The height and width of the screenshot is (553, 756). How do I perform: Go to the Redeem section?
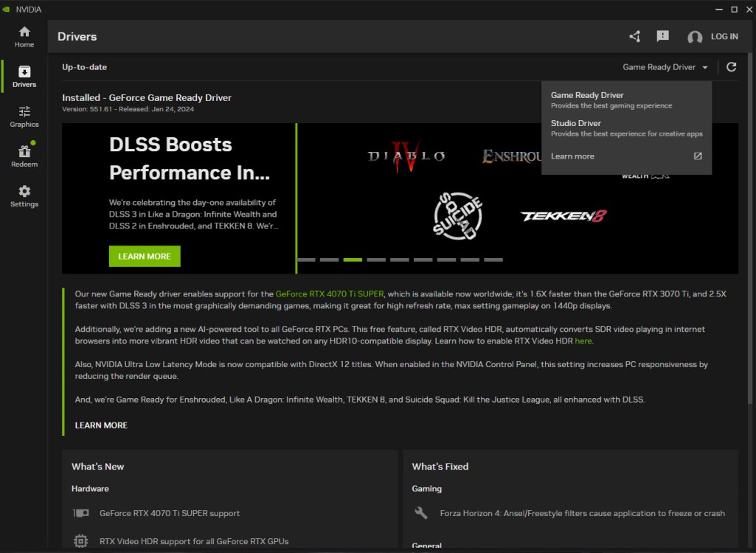click(24, 156)
